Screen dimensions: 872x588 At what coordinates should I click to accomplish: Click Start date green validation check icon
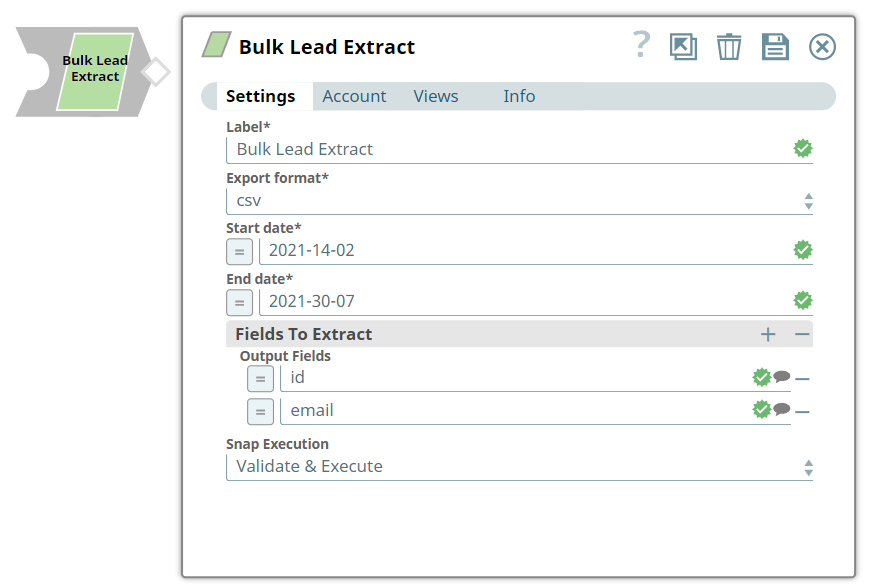pos(802,250)
